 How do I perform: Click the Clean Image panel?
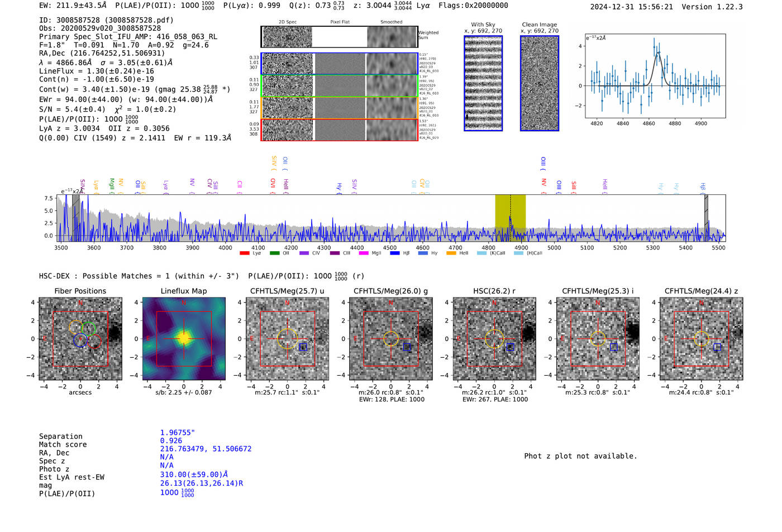(x=540, y=83)
